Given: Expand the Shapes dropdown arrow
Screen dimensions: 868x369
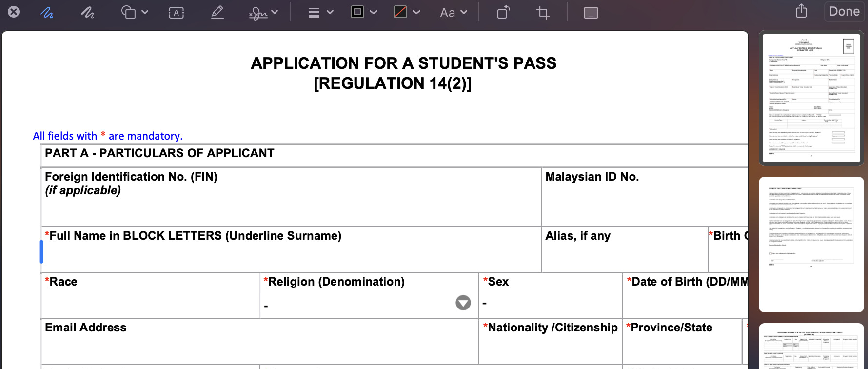Looking at the screenshot, I should tap(145, 12).
